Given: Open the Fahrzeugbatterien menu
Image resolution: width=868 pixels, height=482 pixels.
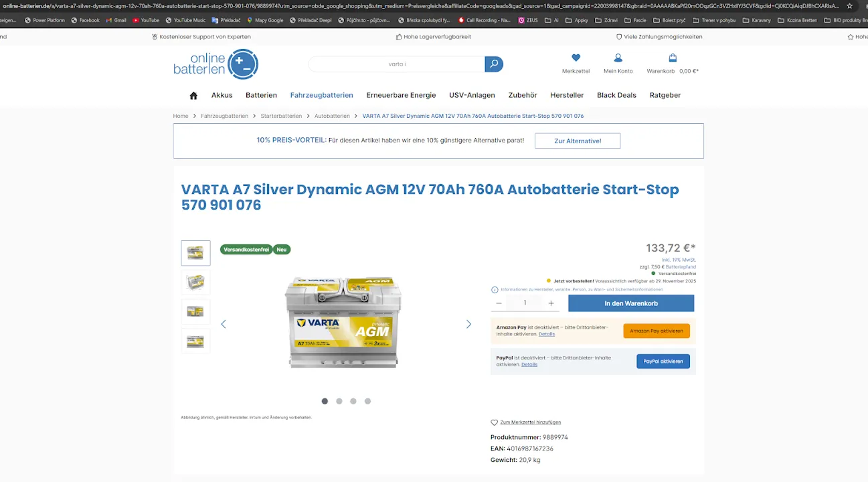Looking at the screenshot, I should [x=321, y=95].
